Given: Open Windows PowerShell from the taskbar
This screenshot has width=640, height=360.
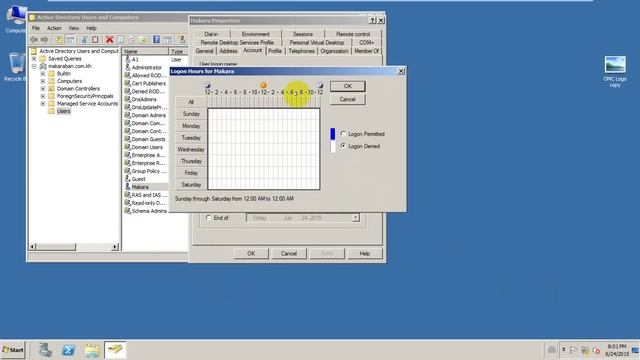Looking at the screenshot, I should coord(69,350).
